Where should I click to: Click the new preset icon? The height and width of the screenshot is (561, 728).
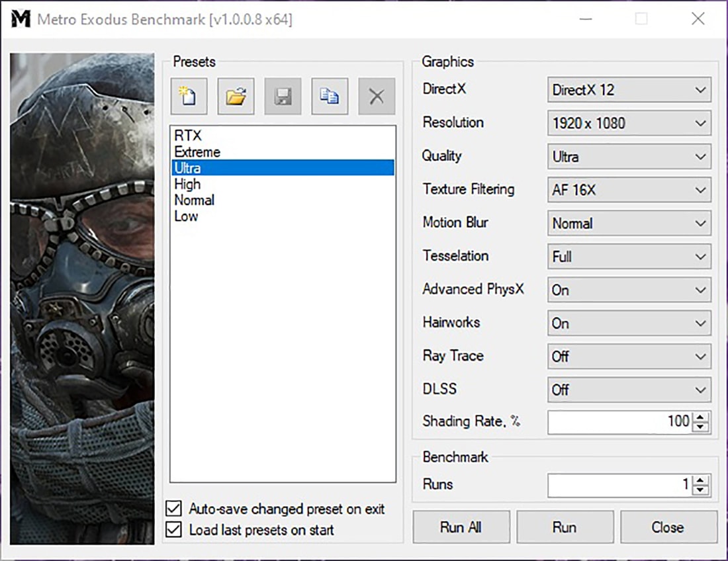[189, 97]
